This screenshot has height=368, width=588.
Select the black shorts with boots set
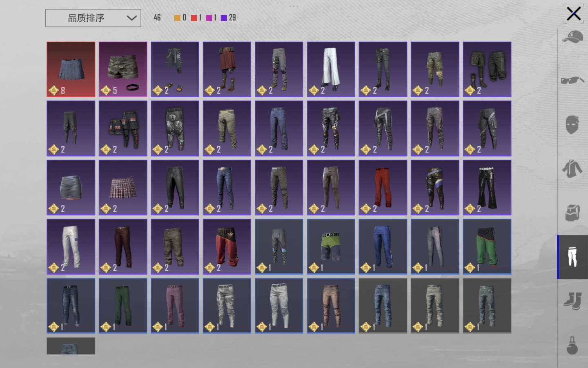pos(487,69)
